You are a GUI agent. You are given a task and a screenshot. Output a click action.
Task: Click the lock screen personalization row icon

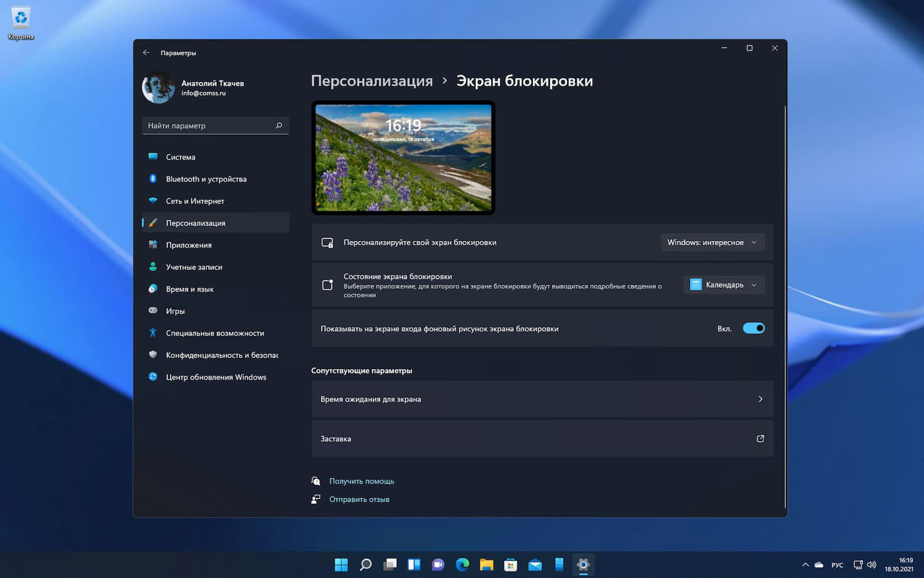tap(328, 243)
